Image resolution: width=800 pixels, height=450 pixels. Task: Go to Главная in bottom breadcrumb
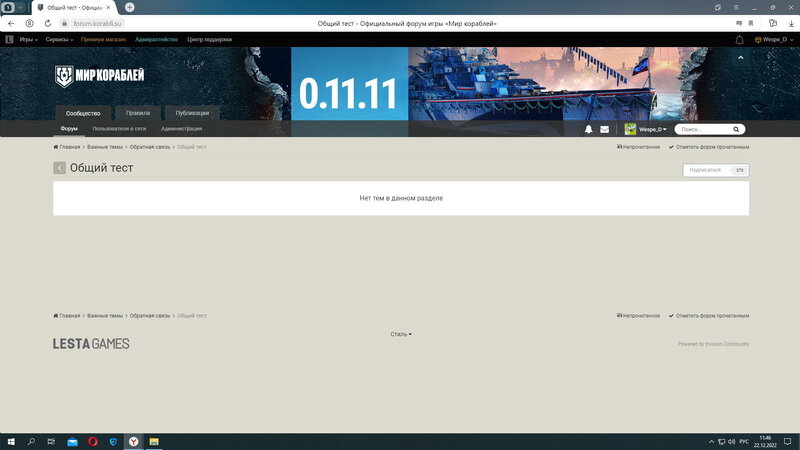(67, 316)
